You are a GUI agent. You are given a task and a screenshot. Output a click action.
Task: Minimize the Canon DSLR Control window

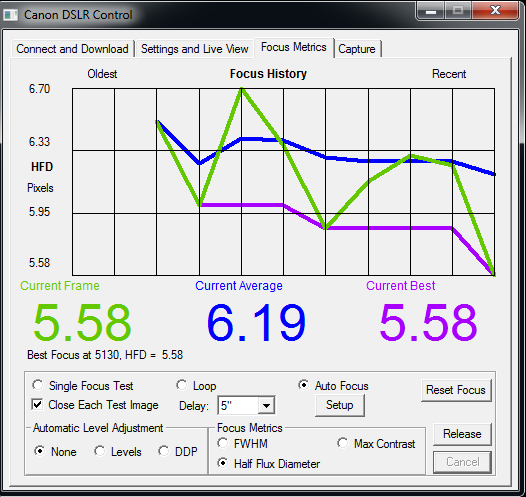click(431, 11)
